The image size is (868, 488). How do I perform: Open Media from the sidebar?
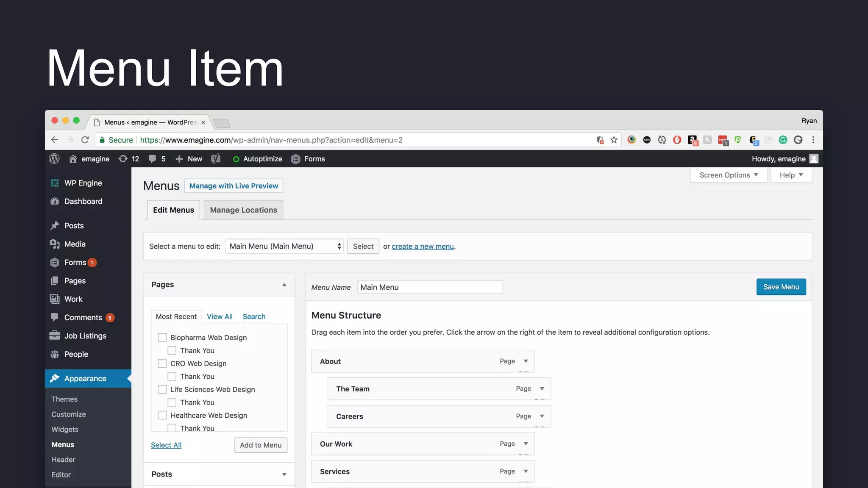[75, 244]
